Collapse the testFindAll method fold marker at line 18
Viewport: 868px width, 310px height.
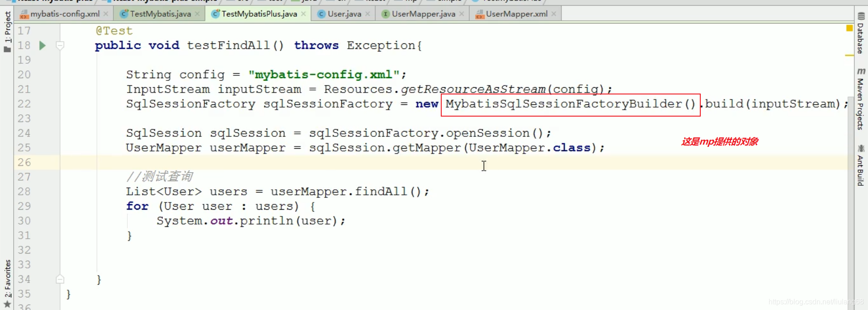(60, 45)
